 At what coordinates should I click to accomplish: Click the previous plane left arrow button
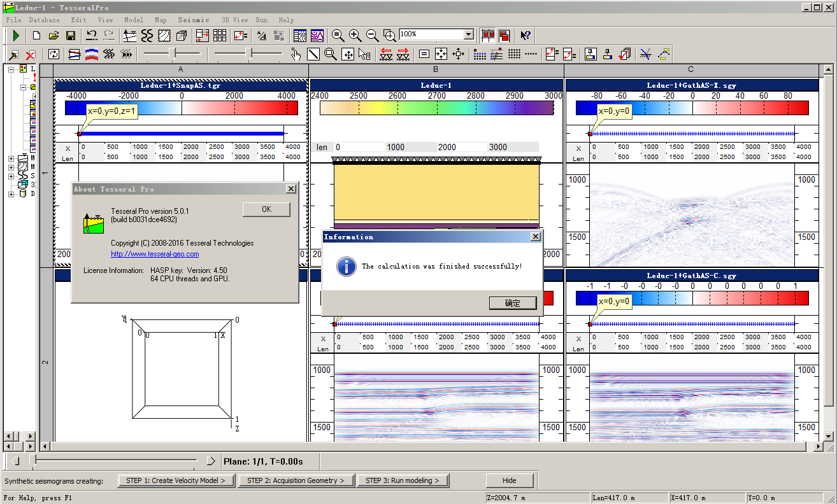[15, 461]
